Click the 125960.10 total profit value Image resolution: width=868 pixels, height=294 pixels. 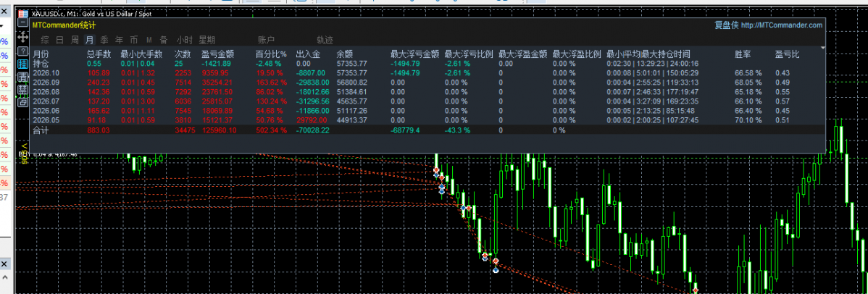[220, 130]
